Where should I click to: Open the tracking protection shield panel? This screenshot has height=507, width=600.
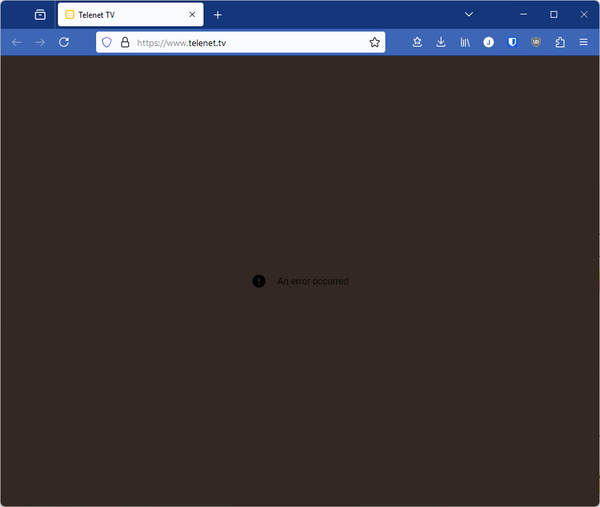click(x=106, y=42)
